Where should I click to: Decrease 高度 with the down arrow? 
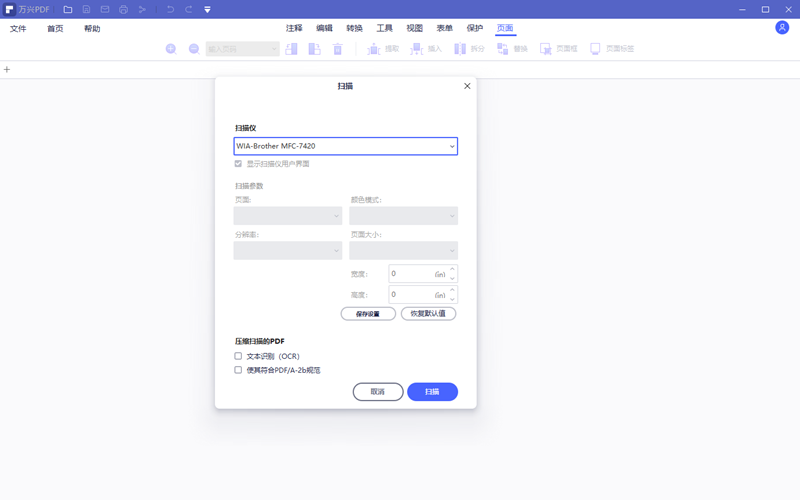tap(452, 299)
